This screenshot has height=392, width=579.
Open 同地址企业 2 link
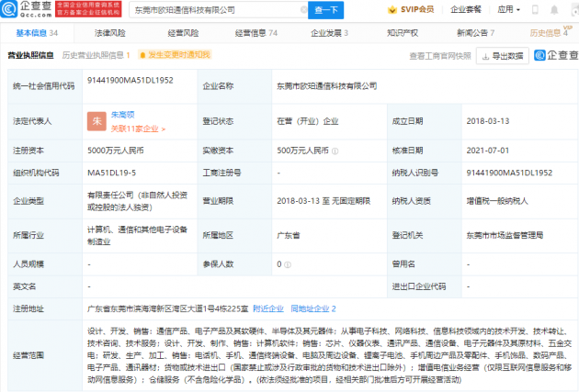click(x=313, y=309)
